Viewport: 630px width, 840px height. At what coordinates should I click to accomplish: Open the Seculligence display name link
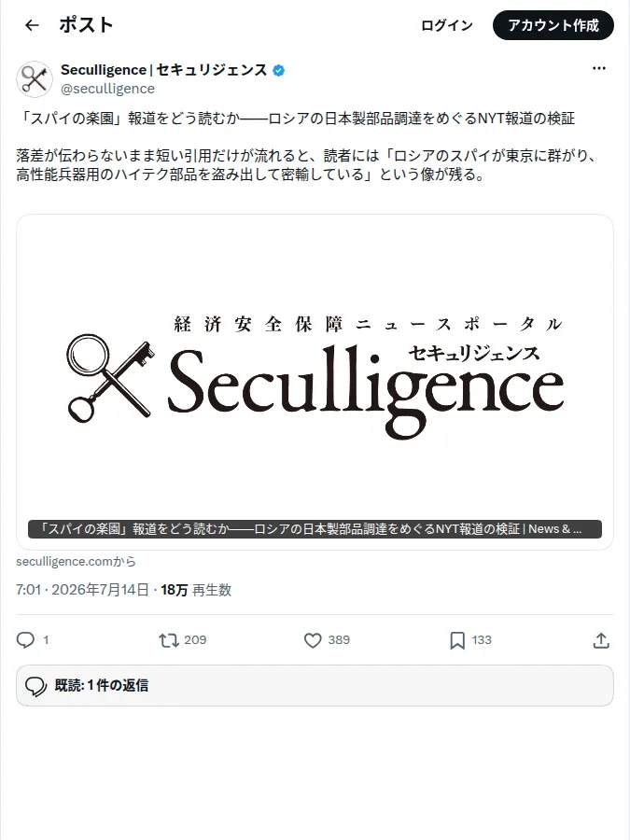click(164, 70)
